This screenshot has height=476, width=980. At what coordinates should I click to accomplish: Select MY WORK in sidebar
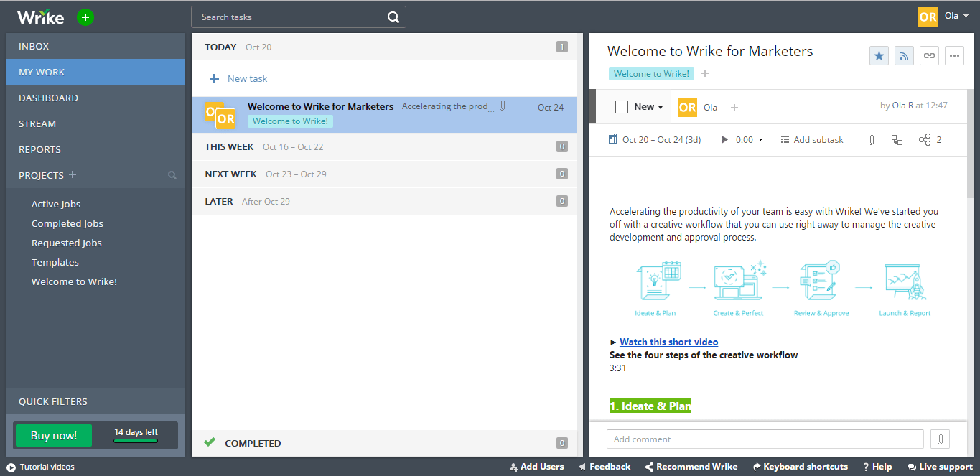pos(95,72)
